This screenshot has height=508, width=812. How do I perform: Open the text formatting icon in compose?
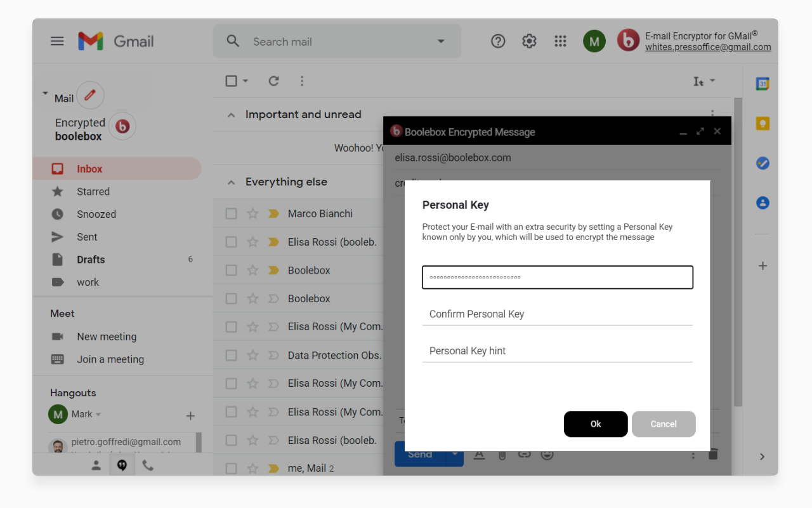480,455
